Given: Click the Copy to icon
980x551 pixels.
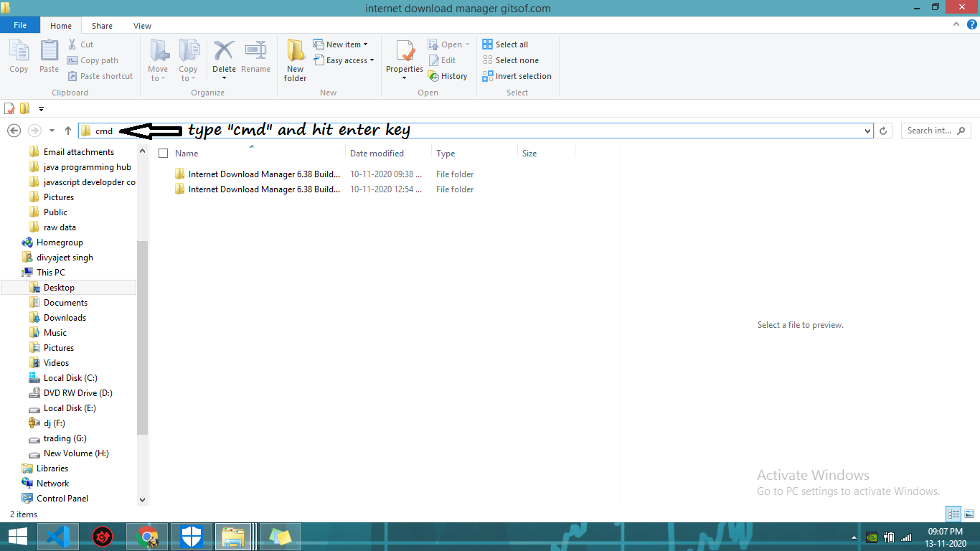Looking at the screenshot, I should coord(189,52).
